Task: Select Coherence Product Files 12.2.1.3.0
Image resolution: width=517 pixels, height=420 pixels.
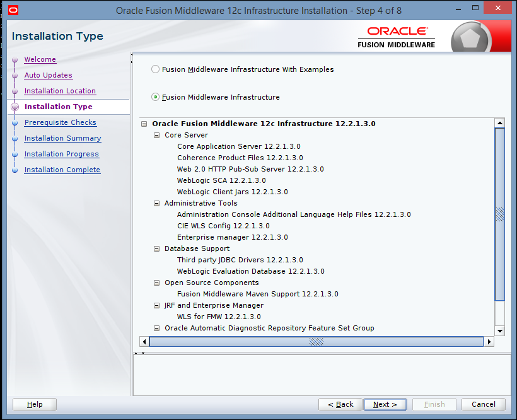Action: (x=240, y=158)
